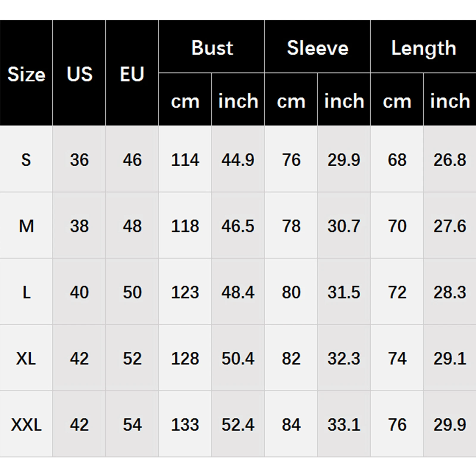This screenshot has width=476, height=476.
Task: Select sleeve value 84 cm in XXL row
Action: coord(291,425)
